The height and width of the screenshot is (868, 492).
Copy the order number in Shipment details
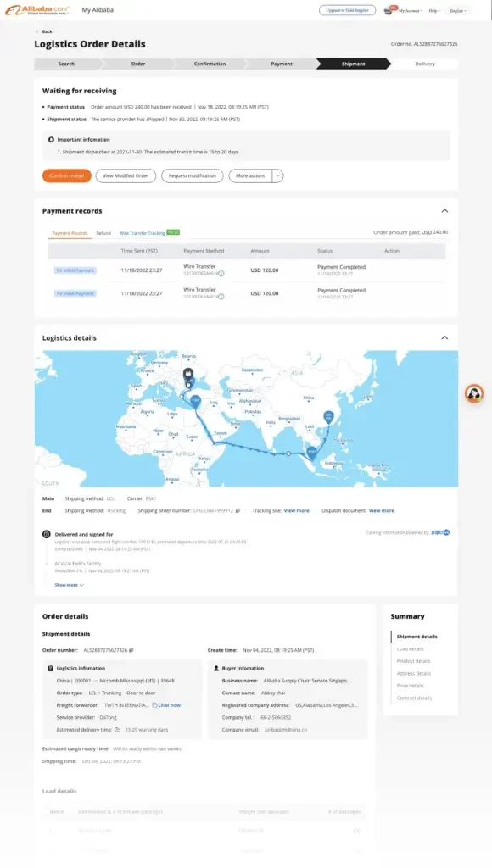[x=131, y=650]
